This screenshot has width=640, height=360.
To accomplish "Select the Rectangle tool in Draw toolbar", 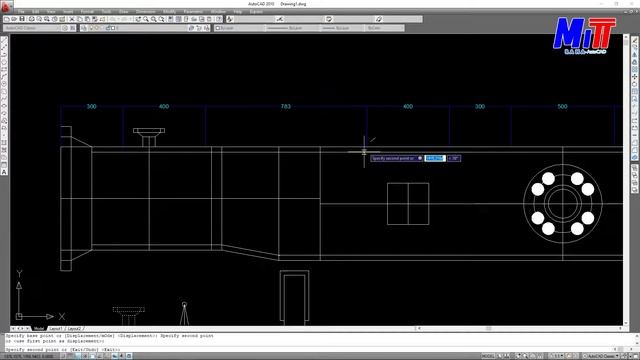I will click(x=4, y=69).
